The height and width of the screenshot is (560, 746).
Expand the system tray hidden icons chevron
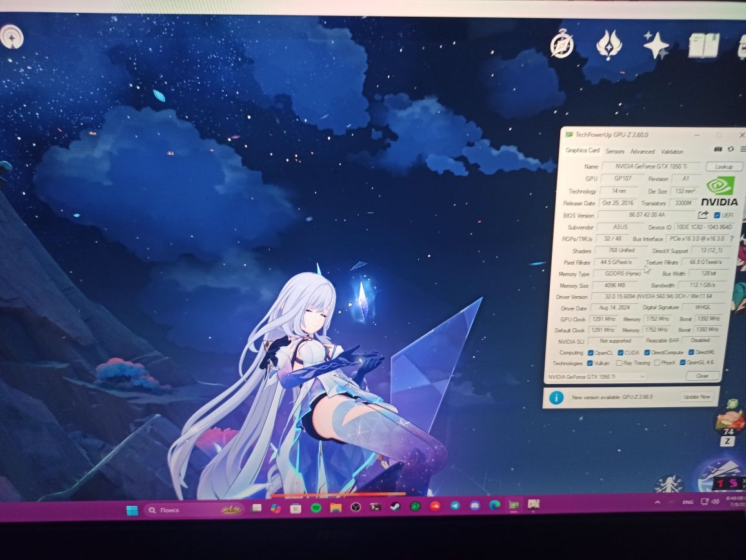(x=658, y=502)
